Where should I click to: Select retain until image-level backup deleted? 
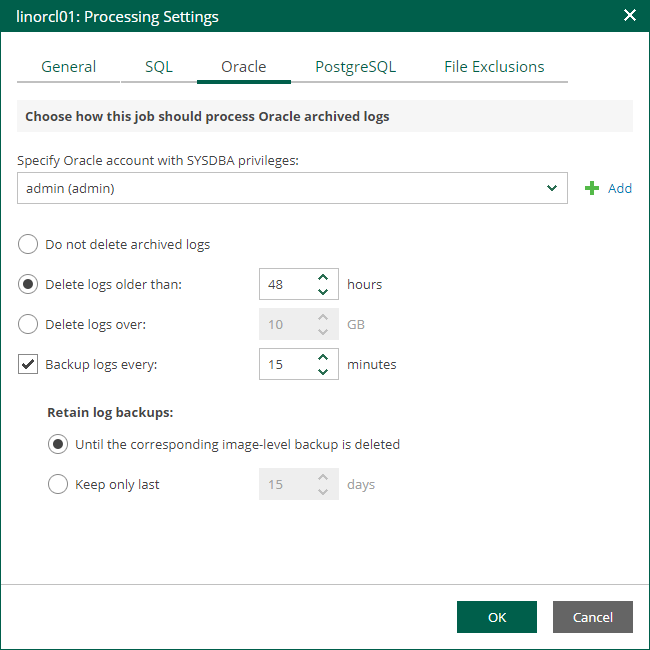click(58, 444)
